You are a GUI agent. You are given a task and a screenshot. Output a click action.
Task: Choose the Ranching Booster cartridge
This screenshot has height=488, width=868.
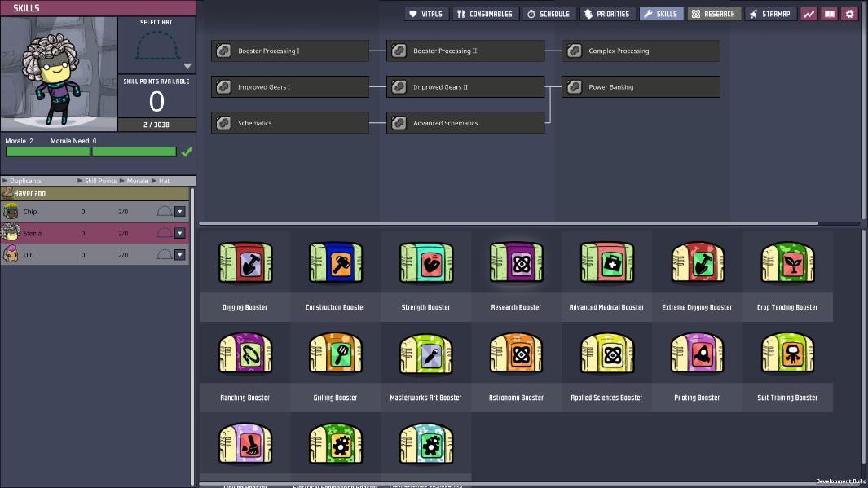[x=245, y=353]
